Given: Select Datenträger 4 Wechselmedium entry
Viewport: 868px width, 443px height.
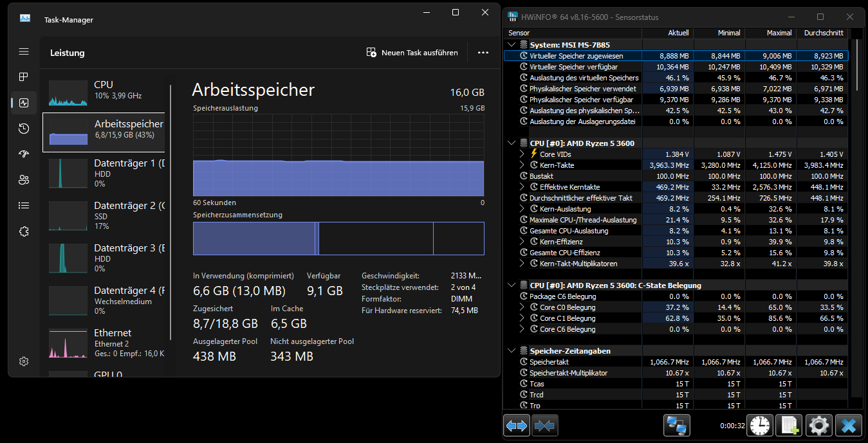Looking at the screenshot, I should point(104,300).
